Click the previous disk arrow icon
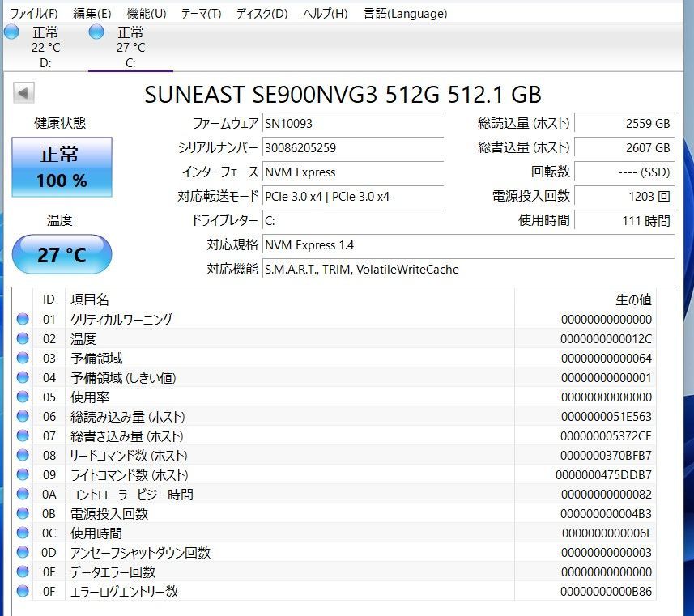This screenshot has width=694, height=616. click(x=23, y=93)
